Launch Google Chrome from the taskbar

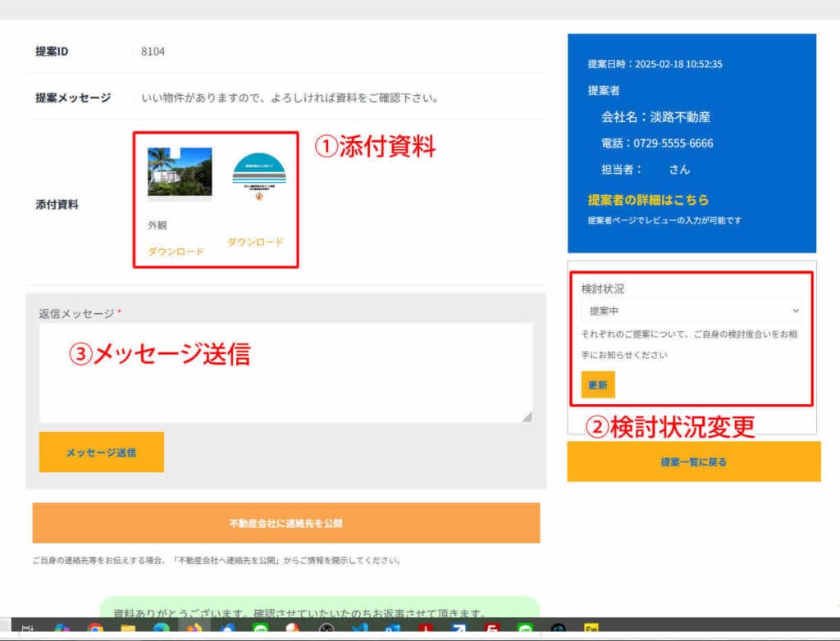[x=94, y=631]
